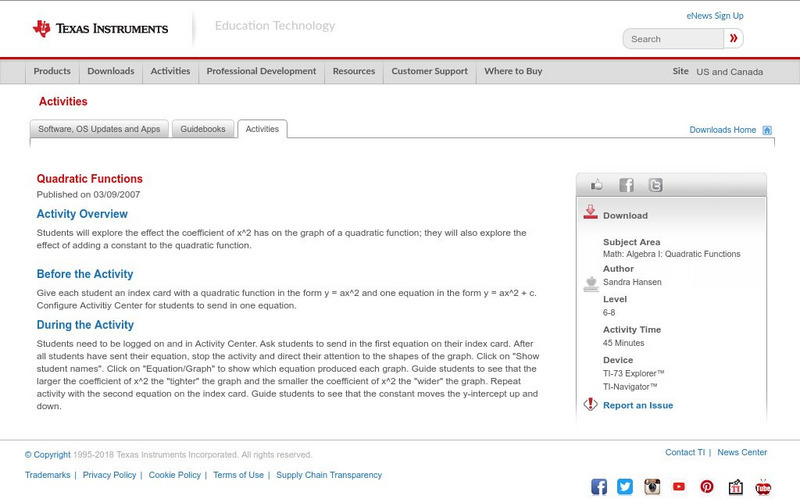Click the Report an Issue warning icon
800x499 pixels.
click(x=590, y=404)
